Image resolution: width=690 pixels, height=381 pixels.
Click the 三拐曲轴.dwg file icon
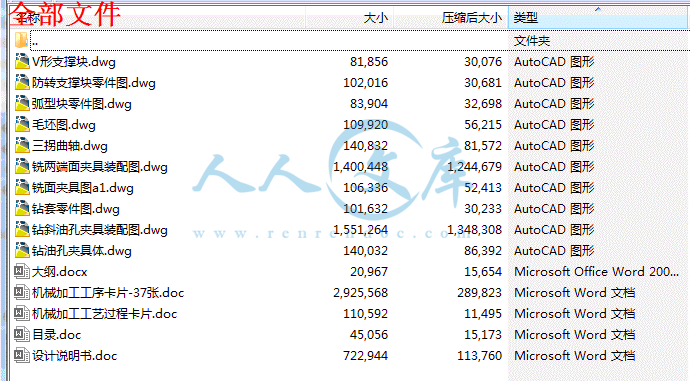click(x=22, y=145)
